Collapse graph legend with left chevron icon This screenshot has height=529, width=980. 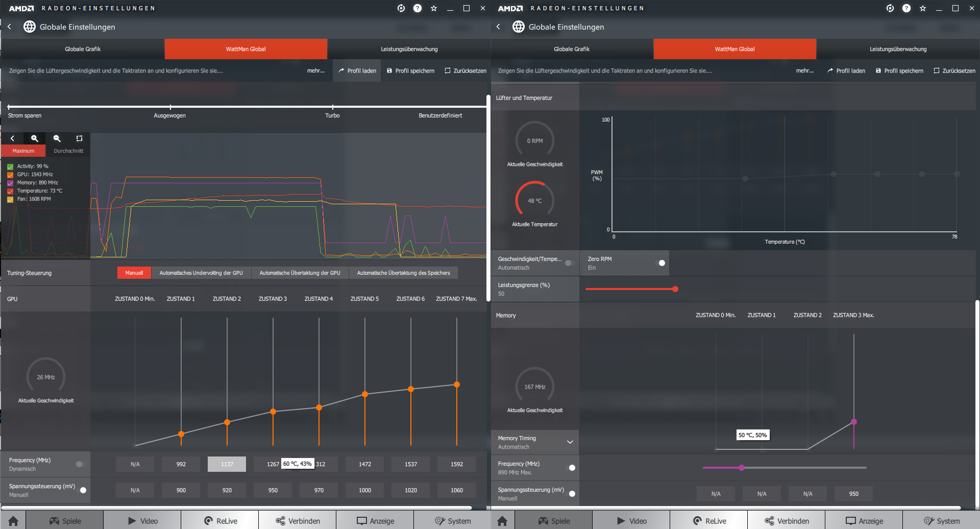pyautogui.click(x=12, y=138)
